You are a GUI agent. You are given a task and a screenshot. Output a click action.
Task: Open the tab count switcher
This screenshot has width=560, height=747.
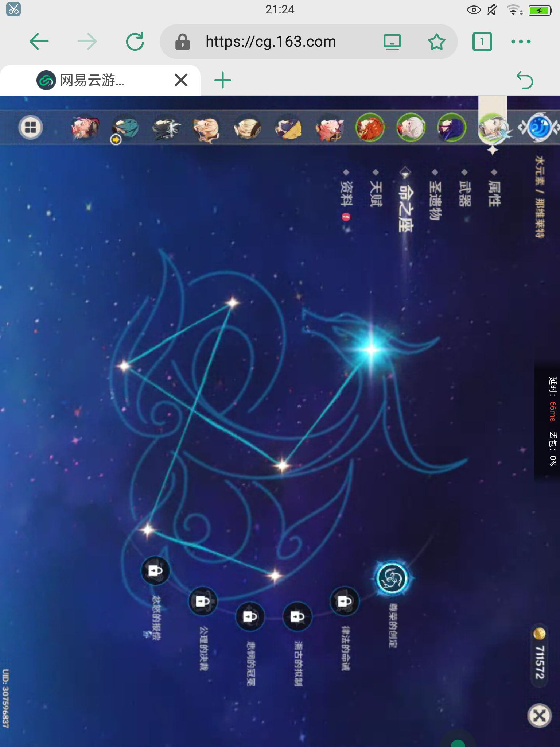click(482, 42)
